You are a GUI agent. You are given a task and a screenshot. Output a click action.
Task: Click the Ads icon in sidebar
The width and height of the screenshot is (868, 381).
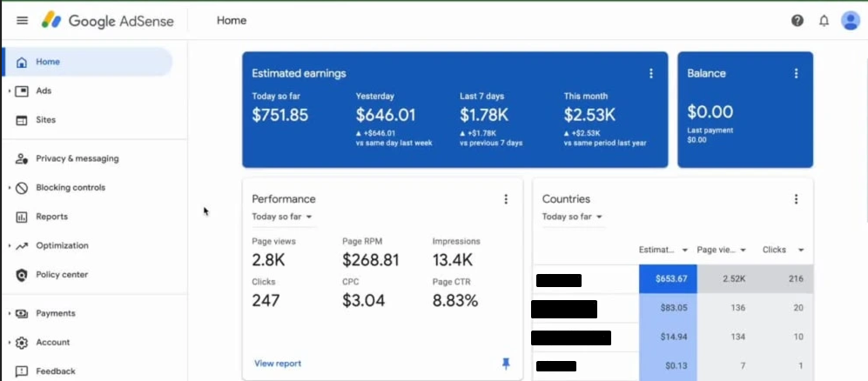pyautogui.click(x=22, y=91)
